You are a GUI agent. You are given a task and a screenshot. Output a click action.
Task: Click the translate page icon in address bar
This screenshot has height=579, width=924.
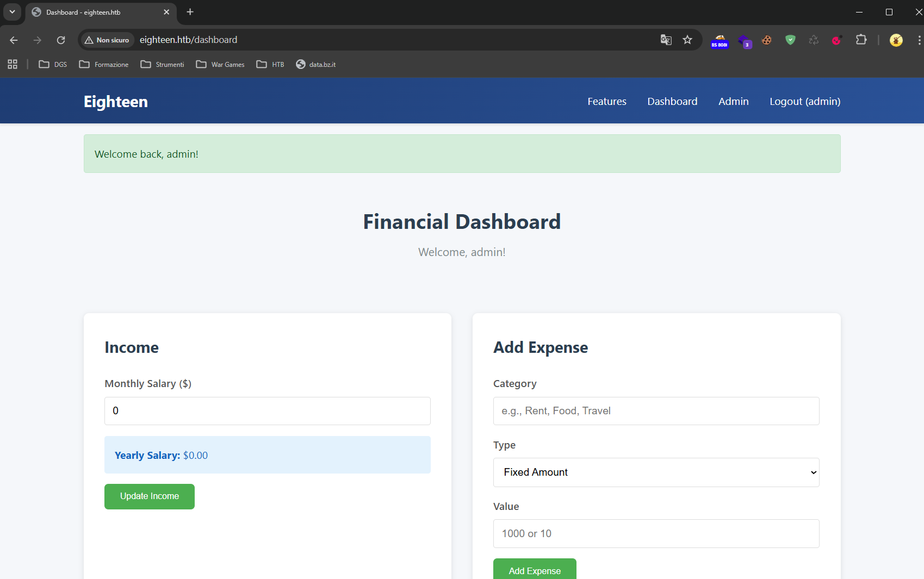click(666, 40)
